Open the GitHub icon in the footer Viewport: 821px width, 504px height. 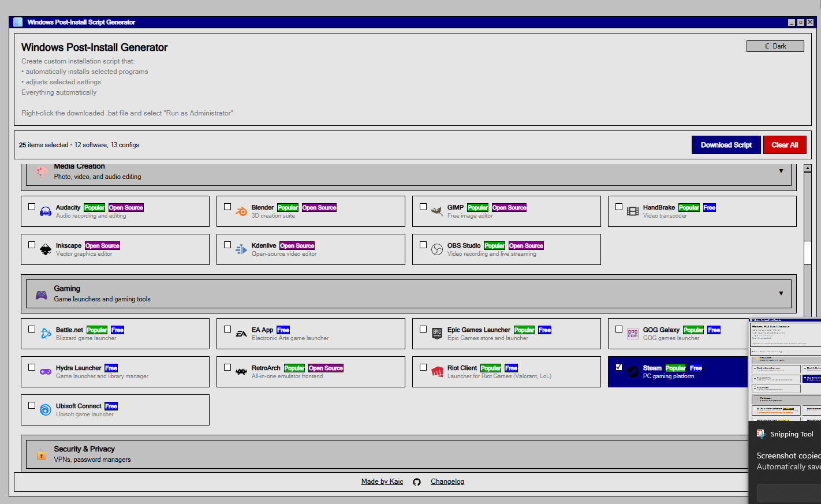[x=417, y=482]
